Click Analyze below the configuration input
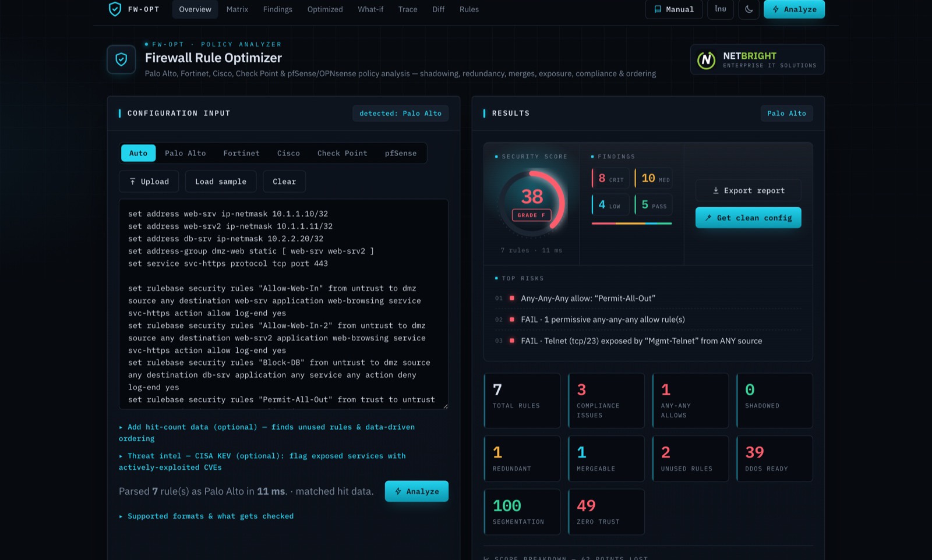 (x=416, y=491)
